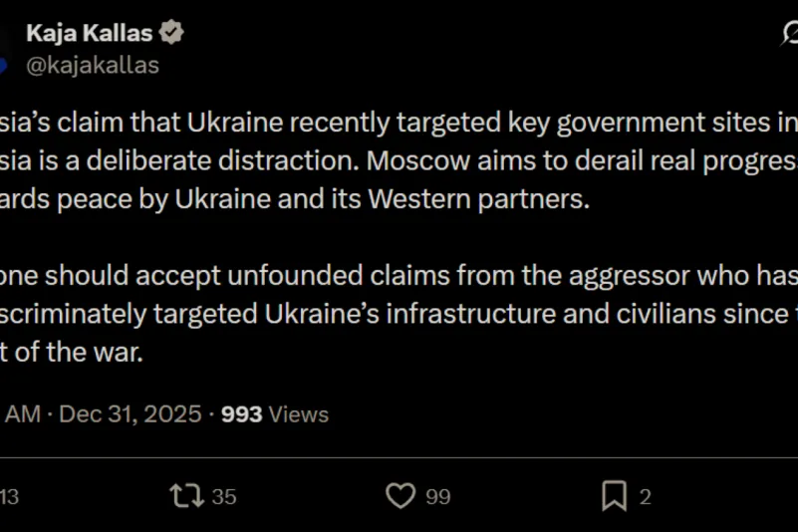The height and width of the screenshot is (532, 798).
Task: Like the tweet with the heart icon
Action: [400, 495]
